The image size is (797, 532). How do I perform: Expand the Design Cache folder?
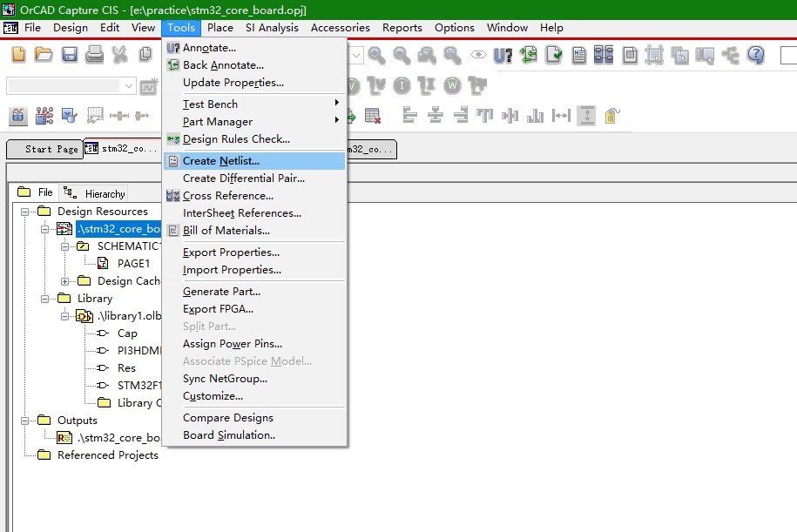click(64, 281)
